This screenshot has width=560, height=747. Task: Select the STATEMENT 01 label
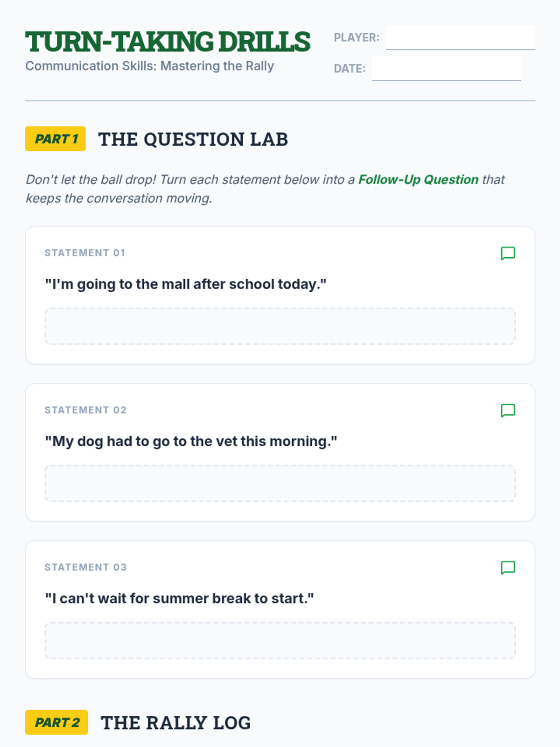pyautogui.click(x=85, y=253)
